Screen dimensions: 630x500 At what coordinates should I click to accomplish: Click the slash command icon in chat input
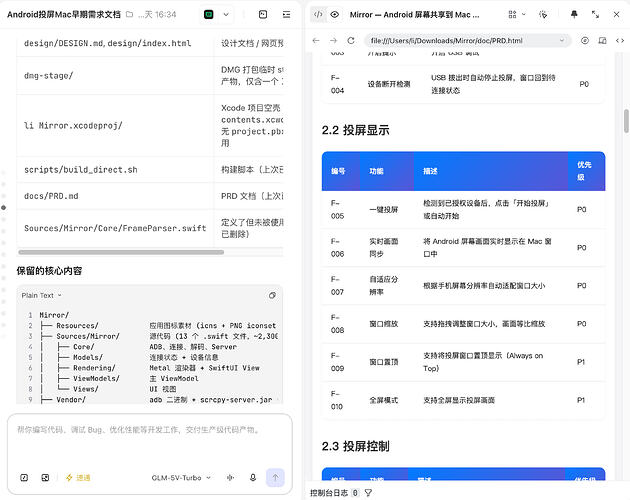24,477
